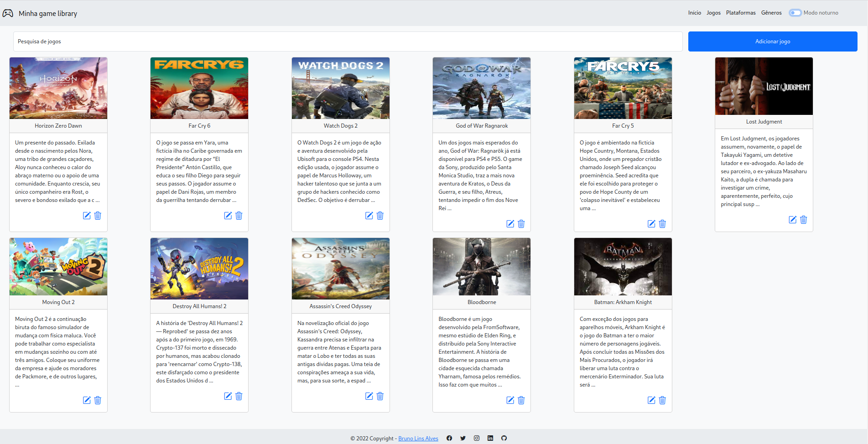Delete the Watch Dogs 2 game
Image resolution: width=868 pixels, height=444 pixels.
pos(380,216)
